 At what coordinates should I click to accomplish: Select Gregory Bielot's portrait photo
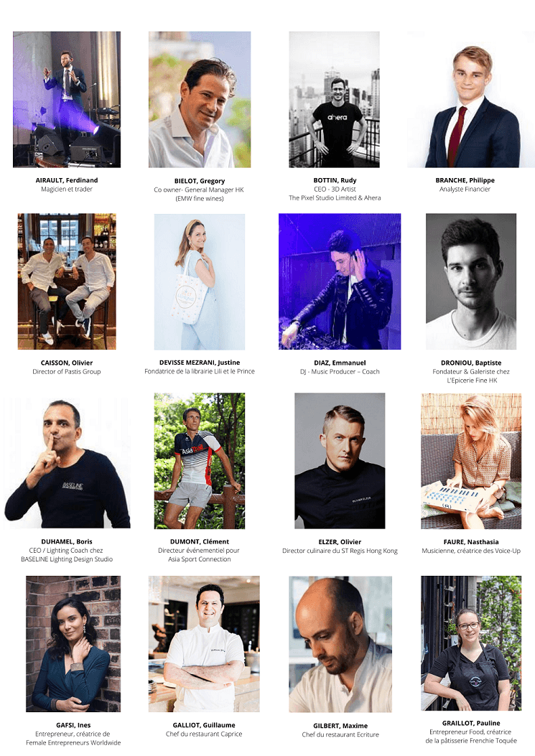point(200,99)
